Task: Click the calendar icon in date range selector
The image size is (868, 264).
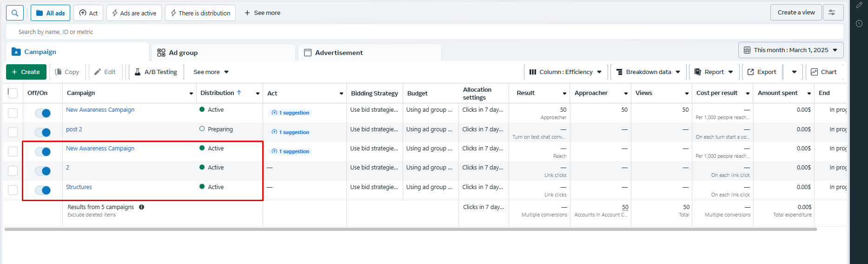Action: [x=747, y=50]
